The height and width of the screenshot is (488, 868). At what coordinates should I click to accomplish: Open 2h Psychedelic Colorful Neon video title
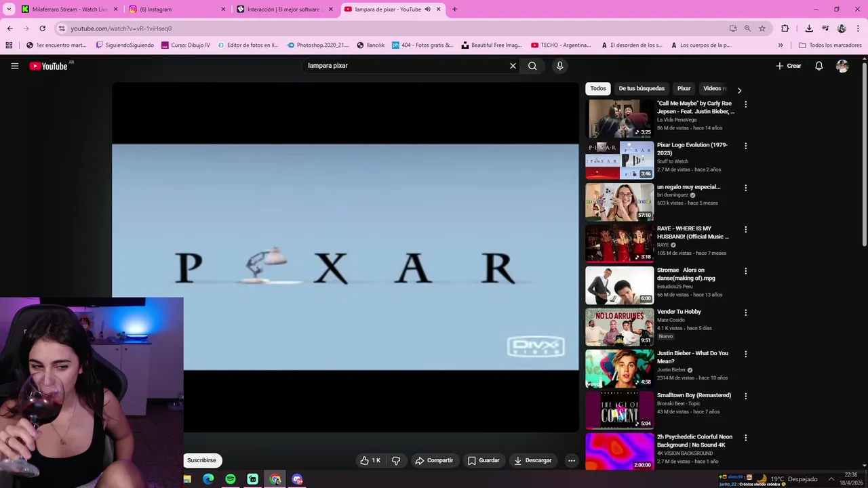(694, 441)
